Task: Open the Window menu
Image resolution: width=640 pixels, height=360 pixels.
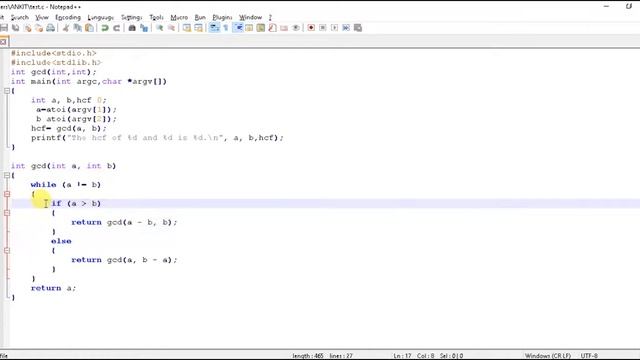Action: click(250, 17)
